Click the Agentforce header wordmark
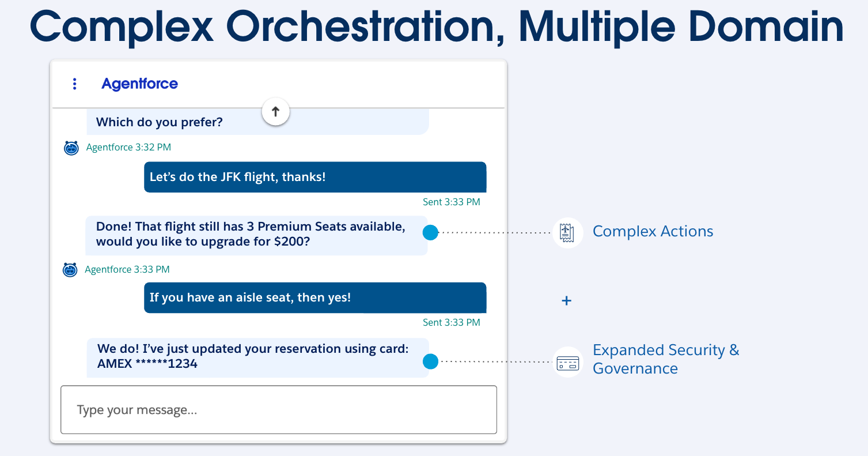 point(139,84)
